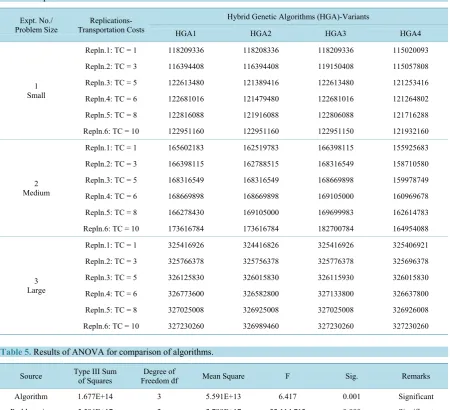Select cell 121253416

click(410, 83)
